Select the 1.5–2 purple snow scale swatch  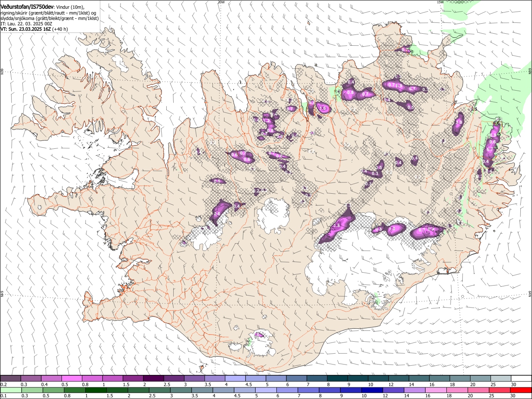coord(133,378)
